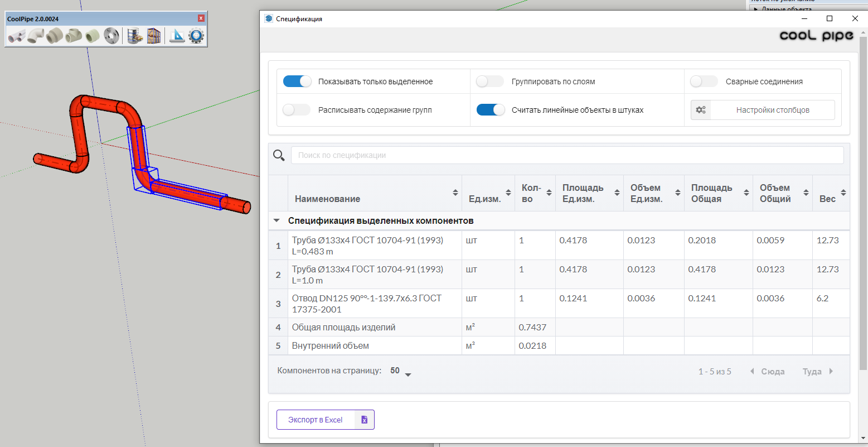Screen dimensions: 868x447
Task: Go to next page Туда
Action: point(818,371)
